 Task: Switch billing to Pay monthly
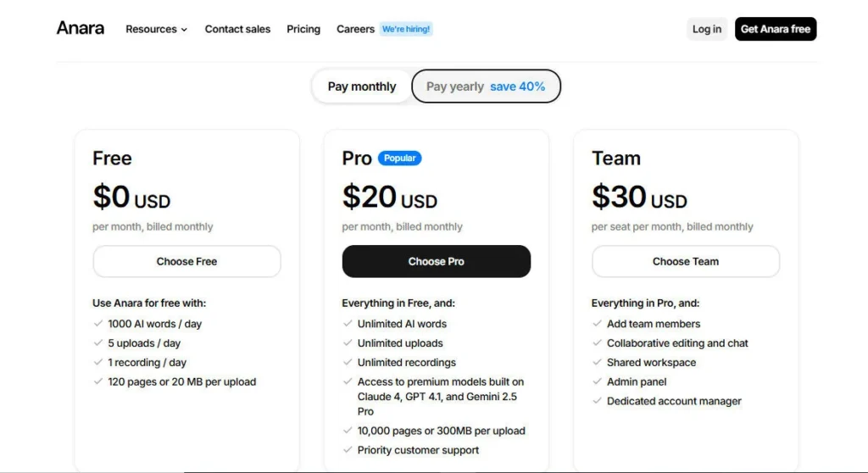[362, 86]
